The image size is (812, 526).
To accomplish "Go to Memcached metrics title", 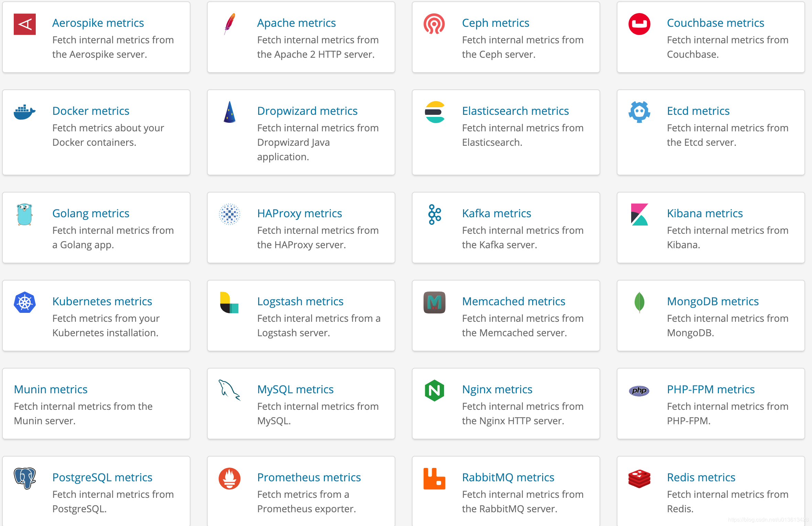I will 514,301.
